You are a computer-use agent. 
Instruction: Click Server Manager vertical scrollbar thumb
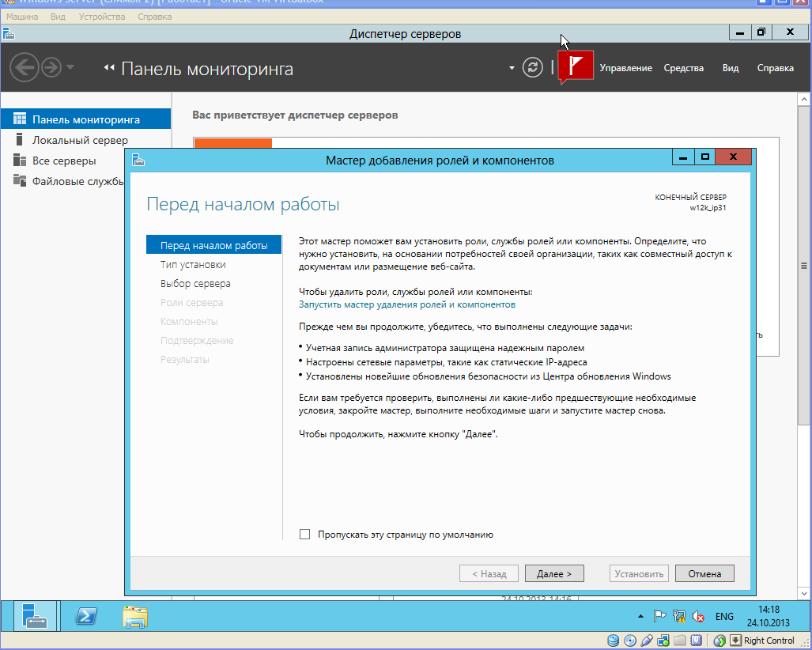click(x=804, y=266)
